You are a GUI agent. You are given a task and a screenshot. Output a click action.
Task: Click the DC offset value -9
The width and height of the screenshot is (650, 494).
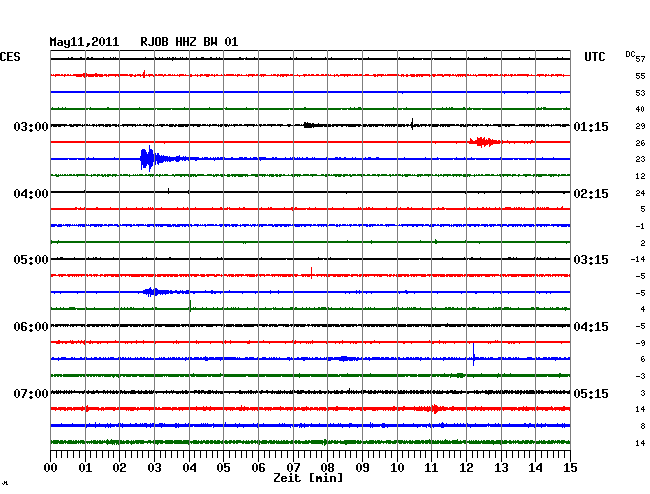(640, 343)
